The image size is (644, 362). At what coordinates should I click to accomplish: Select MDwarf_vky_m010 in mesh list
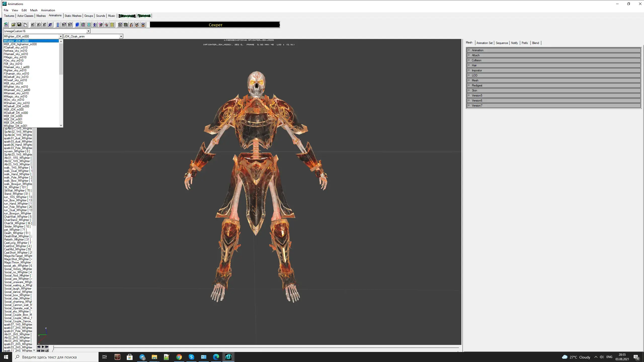pos(31,80)
